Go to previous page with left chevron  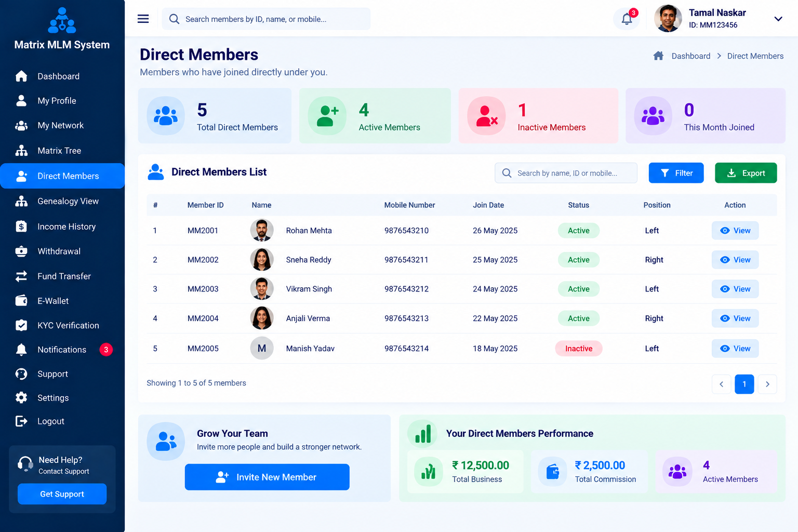click(x=721, y=384)
